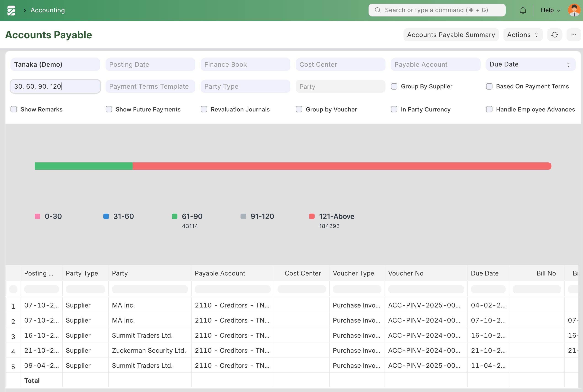Viewport: 583px width, 392px height.
Task: Toggle the In Party Currency checkbox
Action: 394,109
